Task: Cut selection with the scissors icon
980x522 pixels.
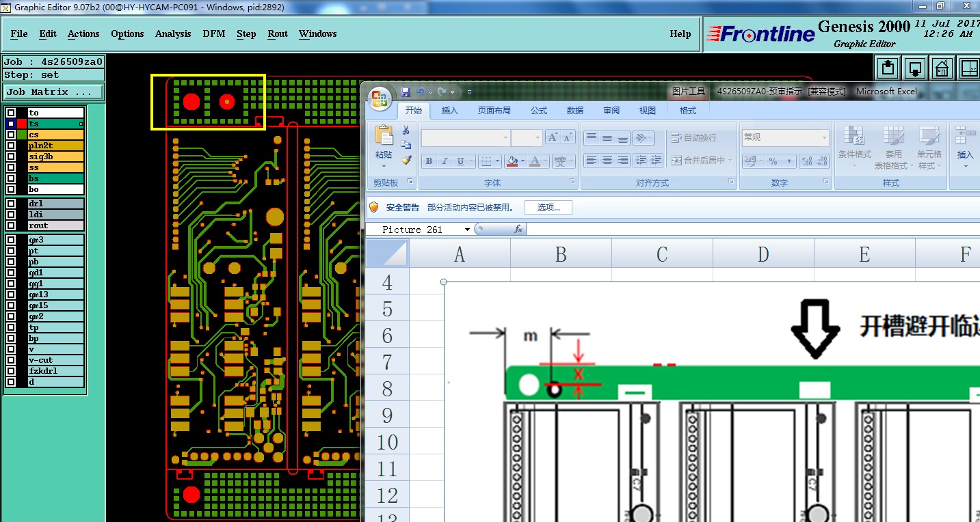Action: pos(406,130)
